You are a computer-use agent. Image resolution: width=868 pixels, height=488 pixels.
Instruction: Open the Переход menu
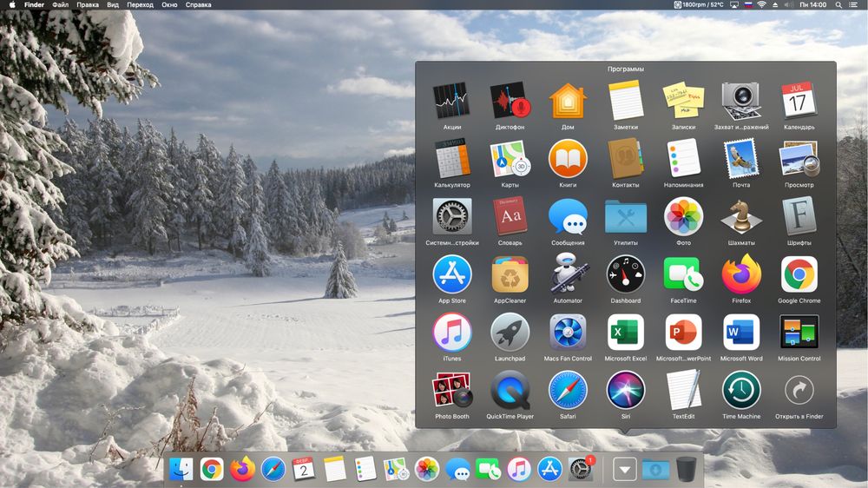pos(140,5)
